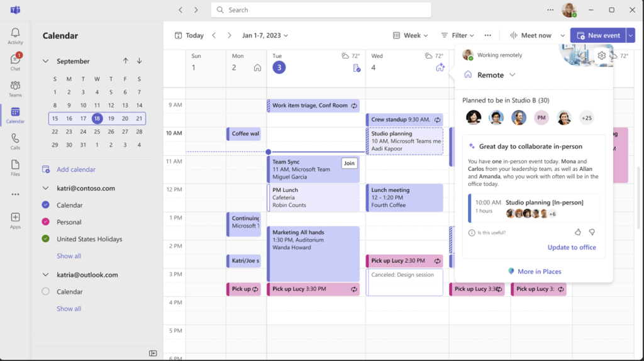644x361 pixels.
Task: Open Files in the left rail
Action: pos(15,168)
